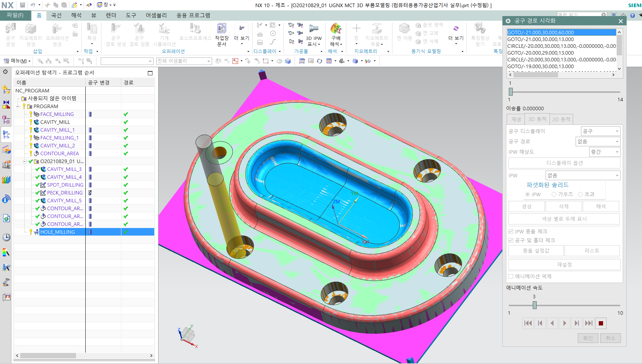Viewport: 642px width, 364px height.
Task: Toggle the IPW collision check checkbox
Action: point(511,231)
